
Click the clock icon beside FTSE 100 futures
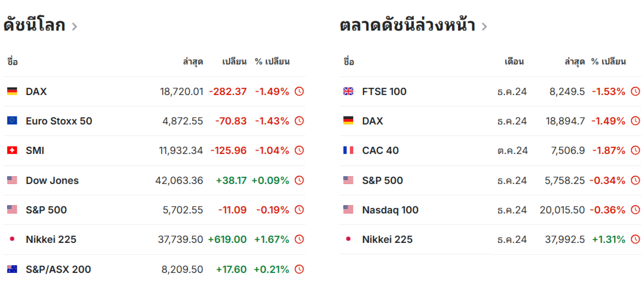pos(635,92)
